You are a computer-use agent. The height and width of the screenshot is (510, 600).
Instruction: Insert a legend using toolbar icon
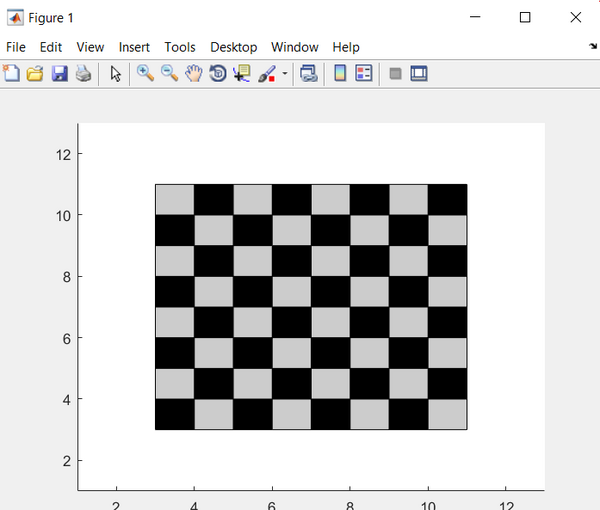364,73
